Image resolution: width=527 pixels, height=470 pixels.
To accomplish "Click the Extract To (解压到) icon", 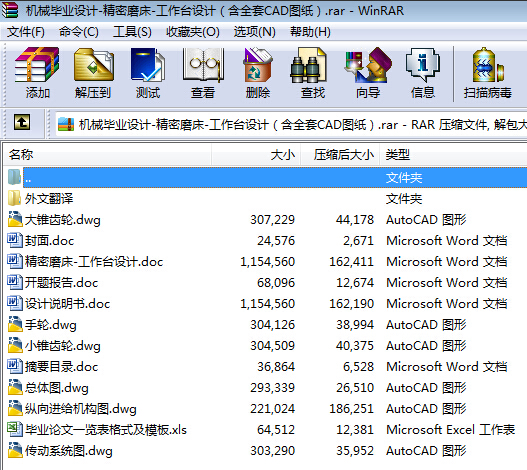I will tap(93, 65).
